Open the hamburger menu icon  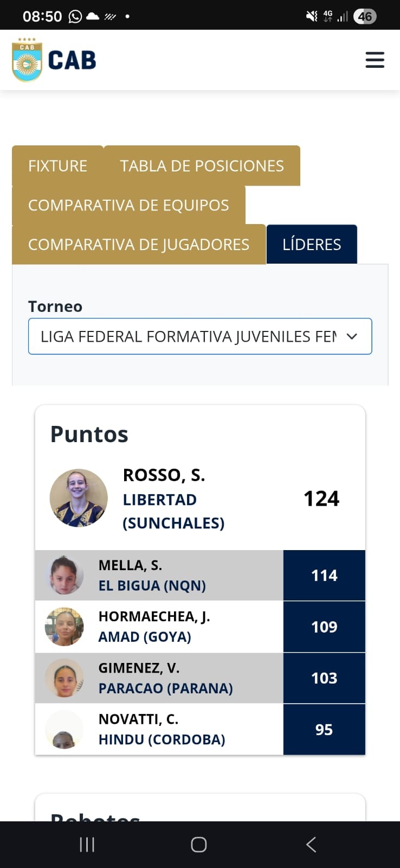click(x=375, y=60)
